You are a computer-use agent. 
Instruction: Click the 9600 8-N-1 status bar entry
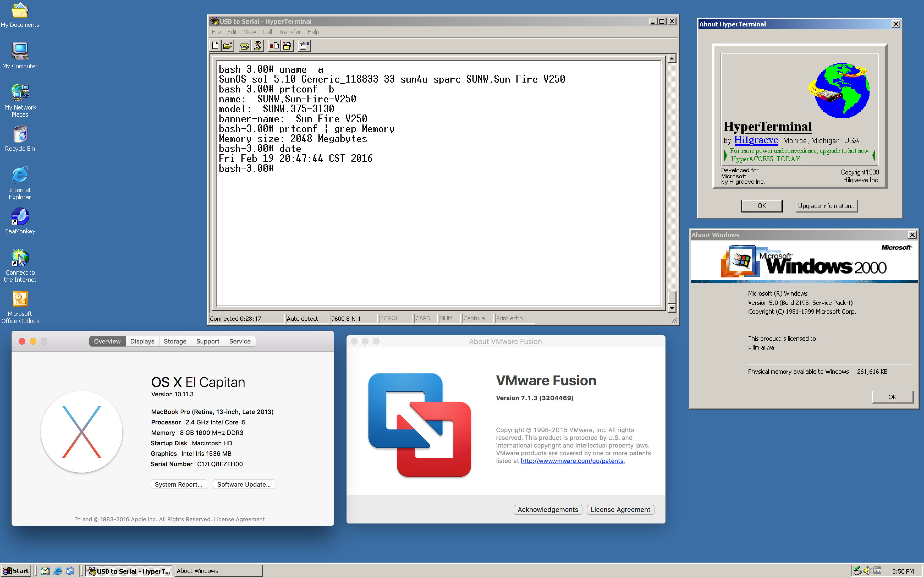(x=354, y=318)
